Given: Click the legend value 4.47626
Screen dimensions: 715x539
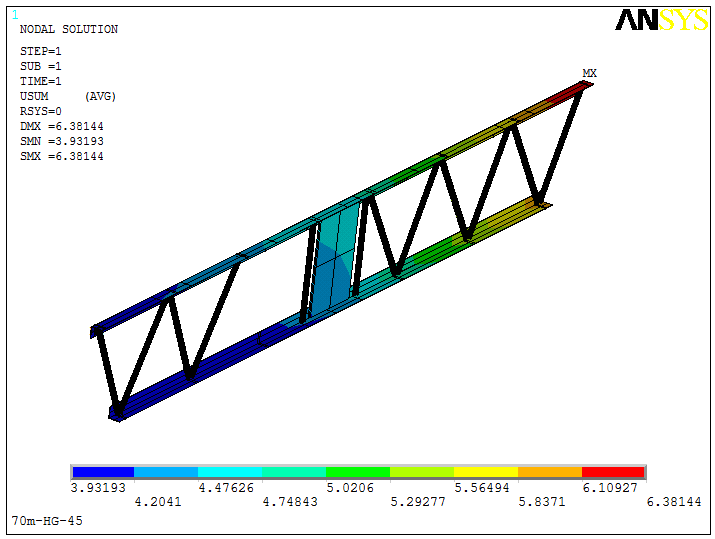Looking at the screenshot, I should click(x=226, y=488).
